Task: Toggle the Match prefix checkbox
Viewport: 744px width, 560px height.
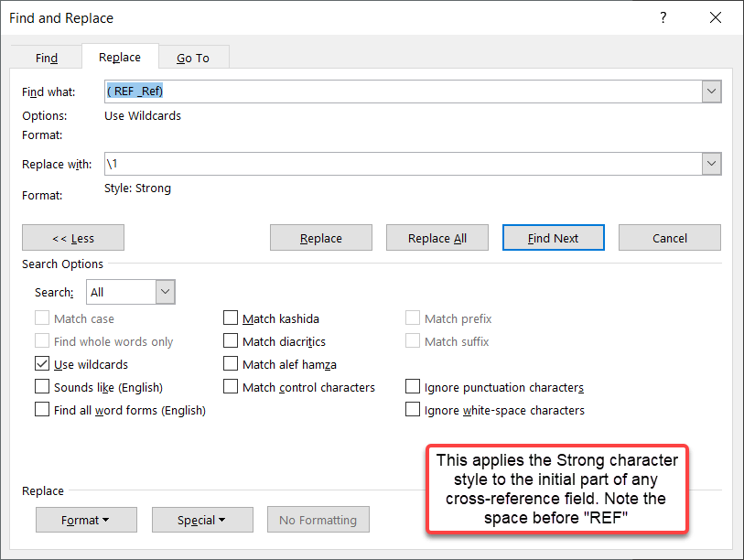Action: coord(413,318)
